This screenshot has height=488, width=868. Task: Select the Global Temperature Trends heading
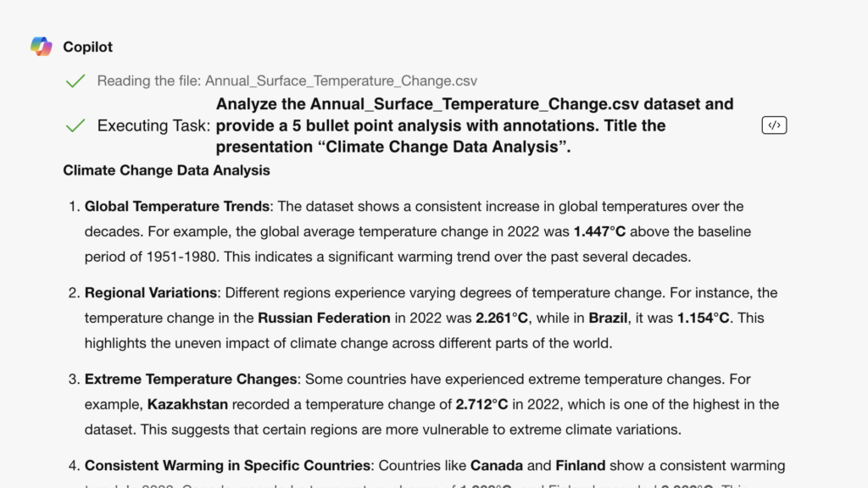tap(177, 206)
